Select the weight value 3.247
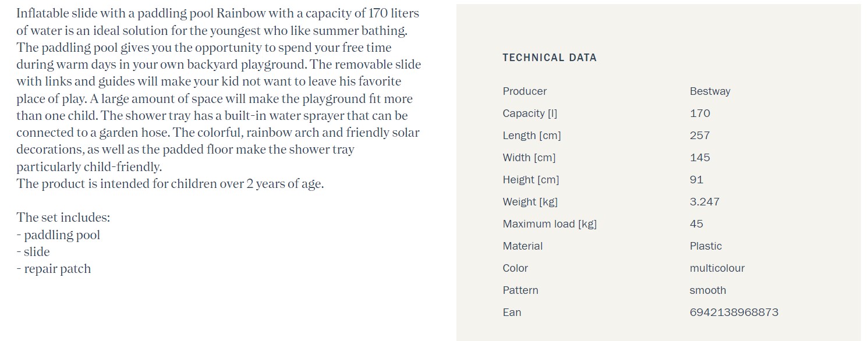 click(704, 202)
